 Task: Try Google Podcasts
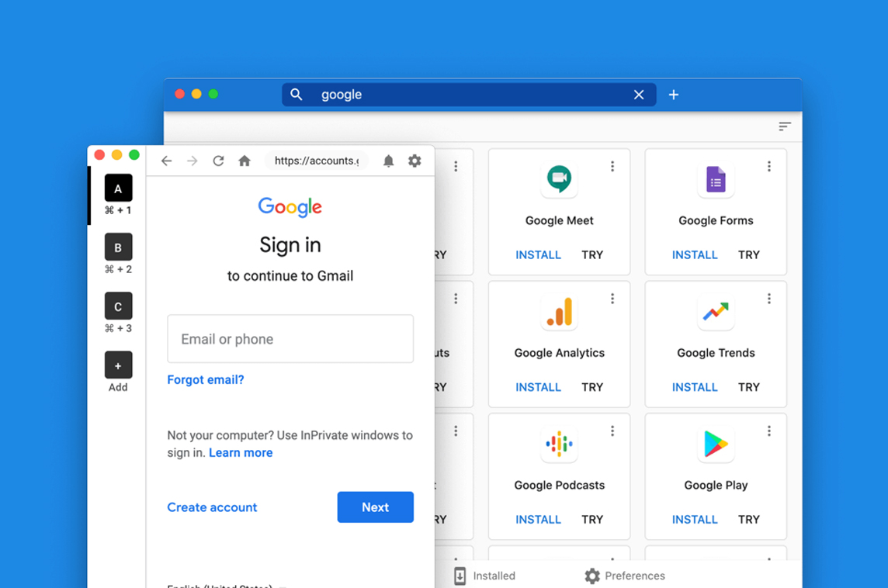tap(592, 520)
